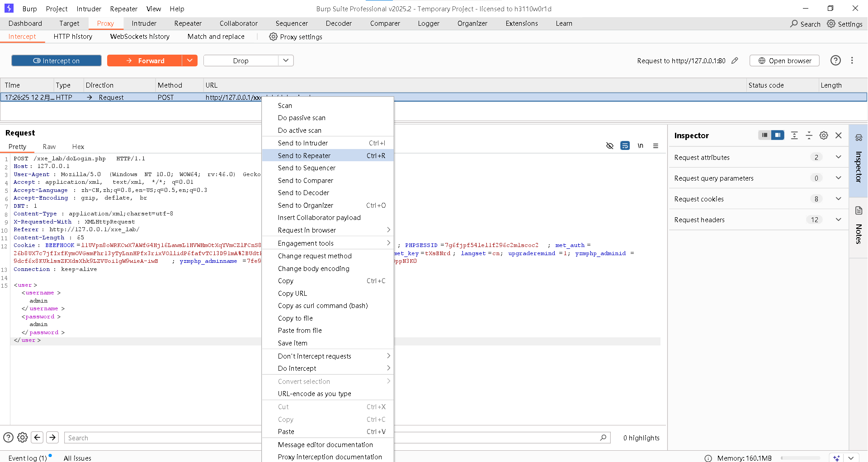Open the intercept help question icon
The height and width of the screenshot is (462, 868).
pyautogui.click(x=835, y=61)
